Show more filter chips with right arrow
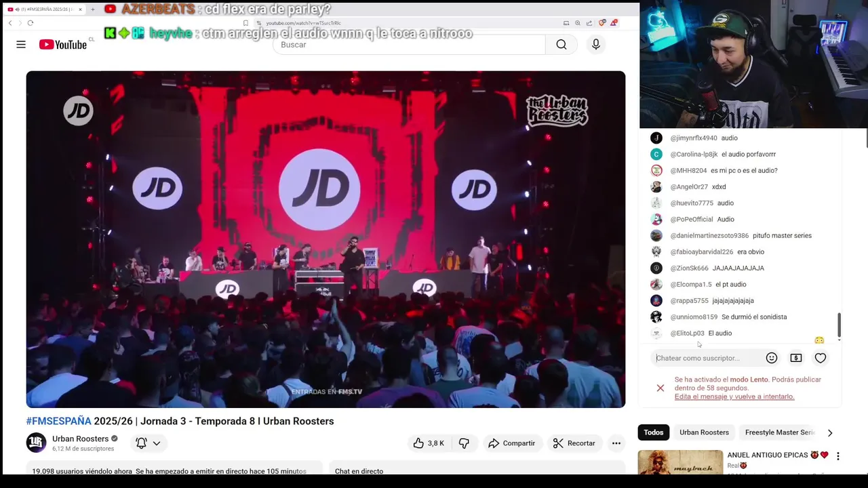This screenshot has height=488, width=868. (829, 432)
